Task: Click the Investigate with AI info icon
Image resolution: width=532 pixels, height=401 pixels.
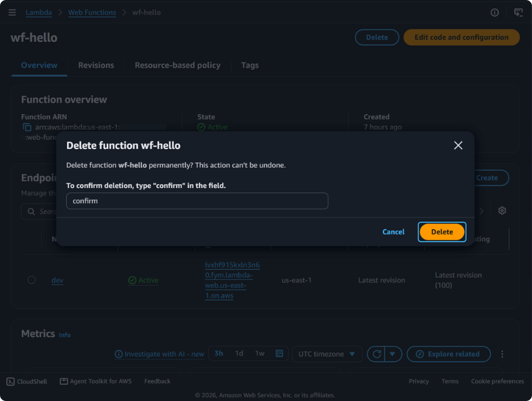Action: (x=119, y=354)
